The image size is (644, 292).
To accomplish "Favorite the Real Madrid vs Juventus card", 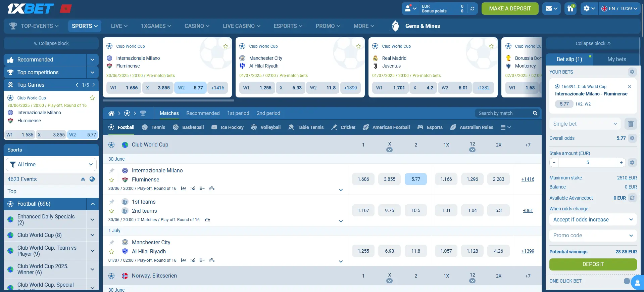I will 491,46.
